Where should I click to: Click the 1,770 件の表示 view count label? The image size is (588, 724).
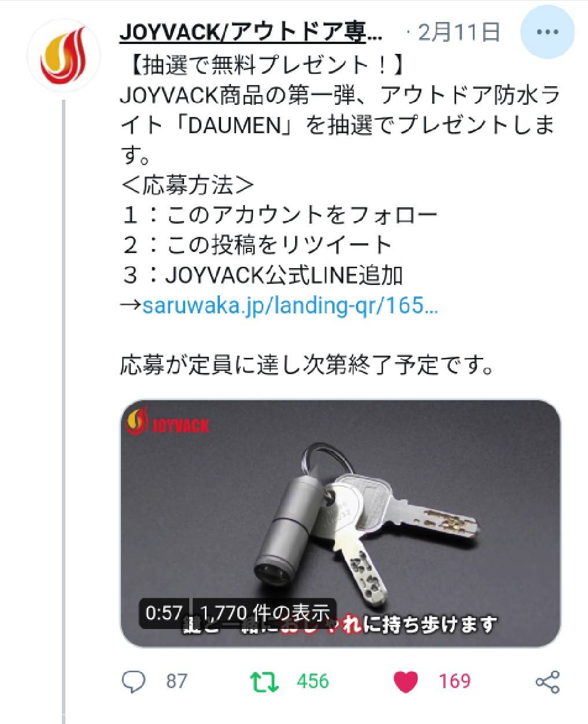pyautogui.click(x=264, y=613)
